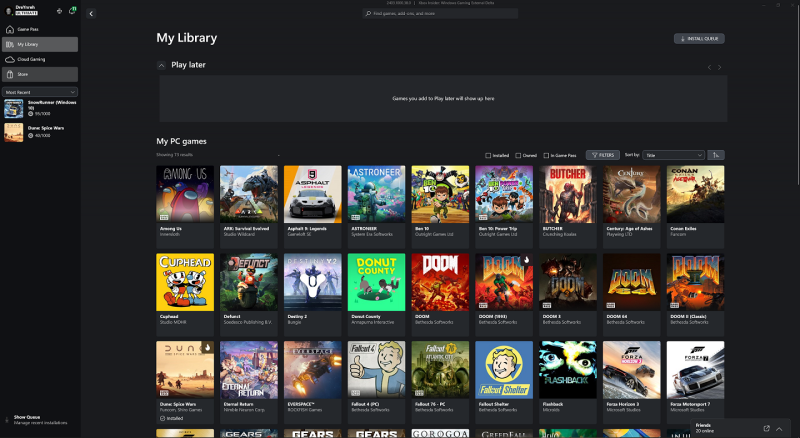
Task: Click the Friends 20 online label
Action: (705, 428)
